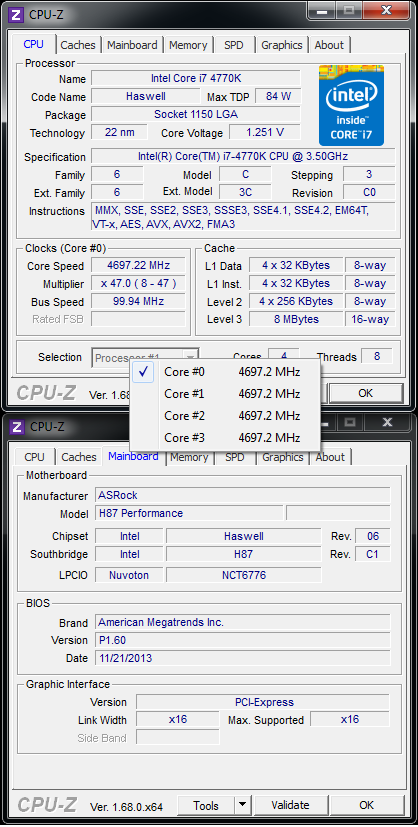Click the Instructions list field
418x827 pixels.
243,217
